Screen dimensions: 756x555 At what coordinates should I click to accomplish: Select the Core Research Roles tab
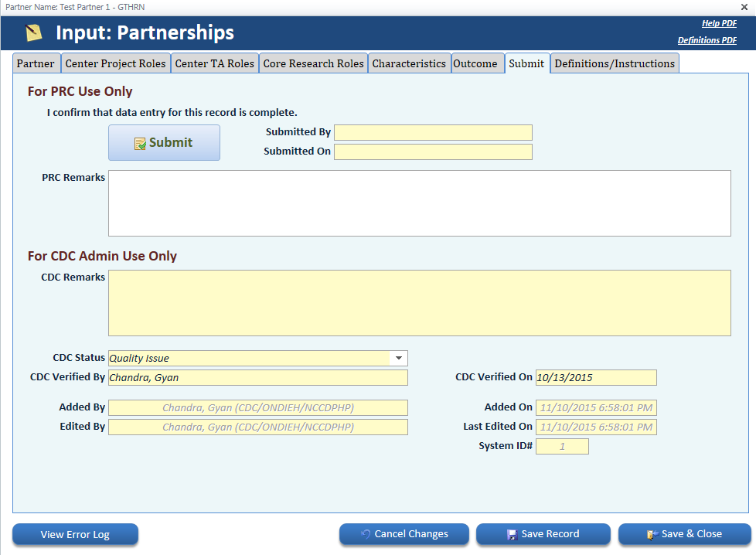313,63
